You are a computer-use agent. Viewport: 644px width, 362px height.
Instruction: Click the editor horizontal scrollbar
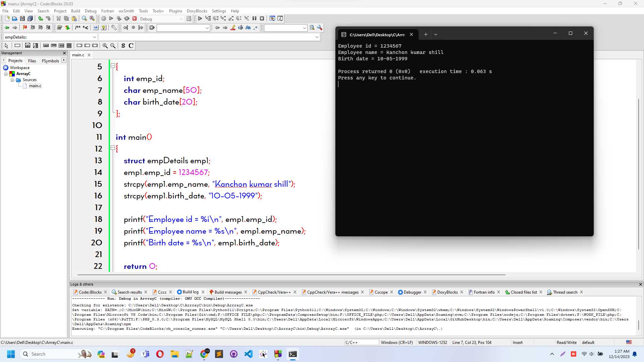click(291, 275)
